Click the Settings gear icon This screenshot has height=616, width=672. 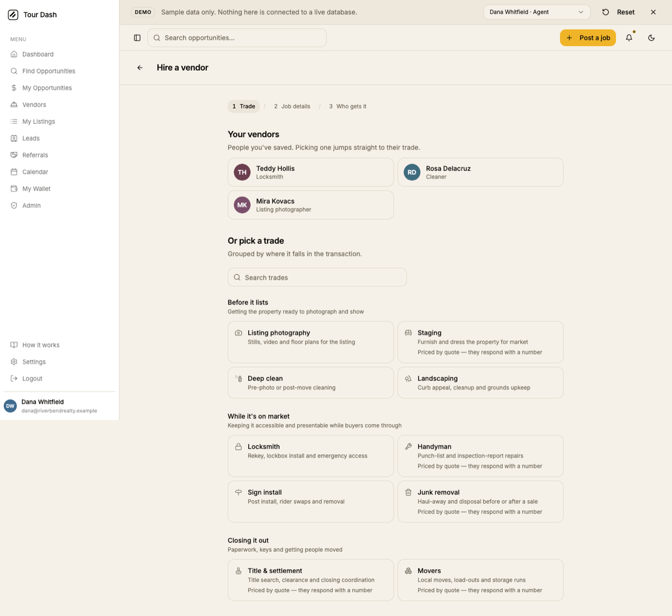click(x=14, y=362)
